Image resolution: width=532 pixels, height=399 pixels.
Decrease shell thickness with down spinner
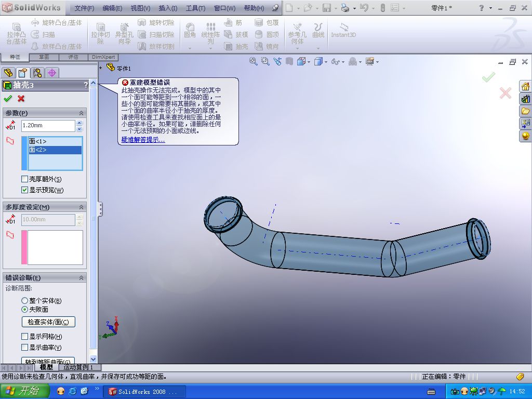point(79,129)
